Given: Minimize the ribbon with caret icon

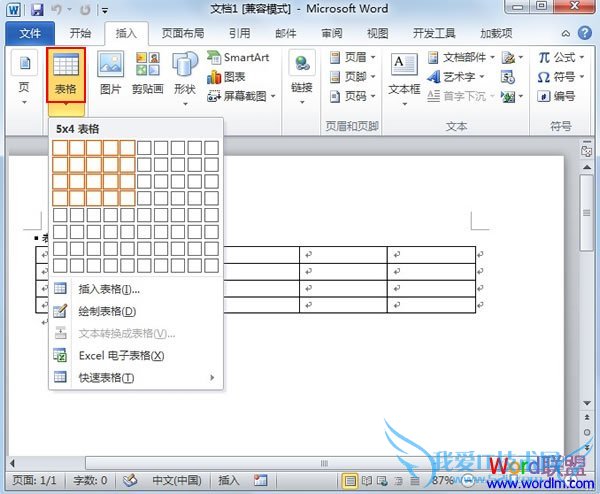Looking at the screenshot, I should pyautogui.click(x=566, y=34).
